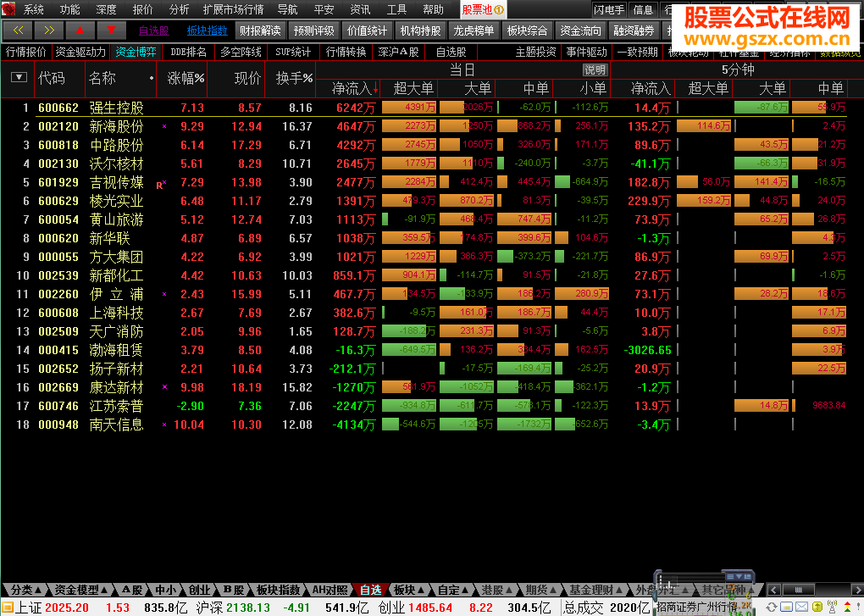Click the refresh arrows status icon
Image resolution: width=864 pixels, height=616 pixels.
point(772,608)
